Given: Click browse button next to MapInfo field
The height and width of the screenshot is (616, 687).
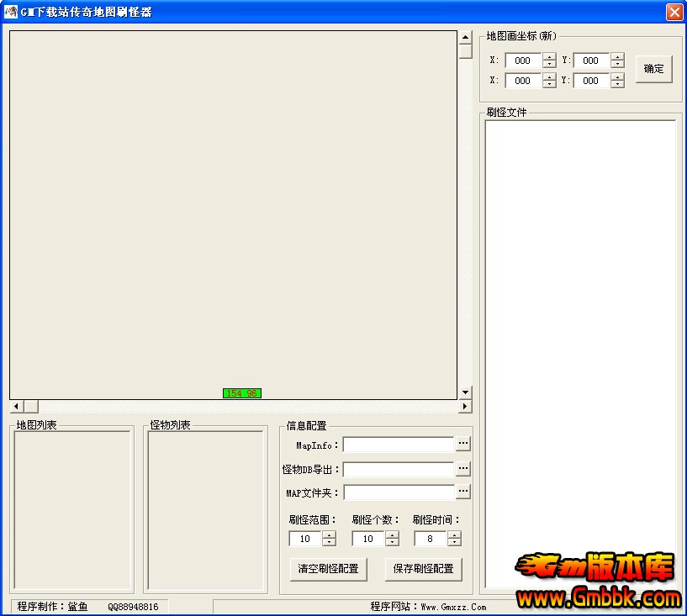Looking at the screenshot, I should tap(463, 444).
